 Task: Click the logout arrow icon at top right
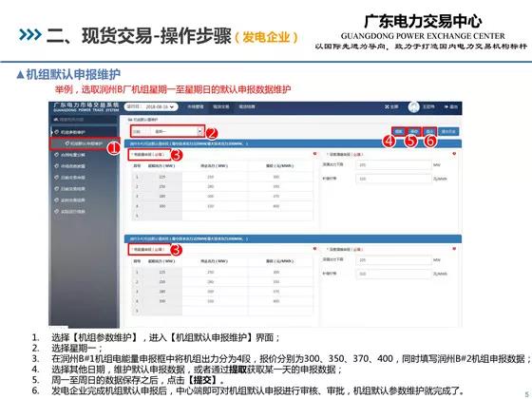(x=446, y=106)
